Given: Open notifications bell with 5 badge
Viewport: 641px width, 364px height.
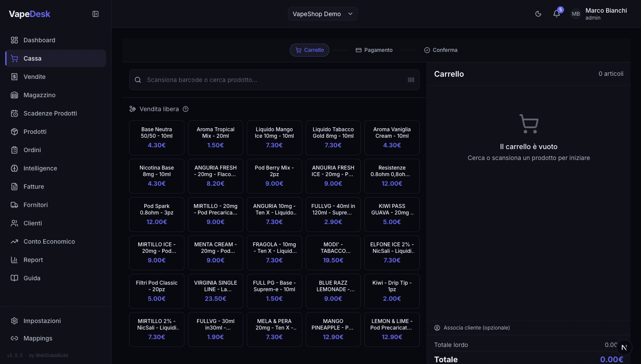Looking at the screenshot, I should [x=556, y=14].
